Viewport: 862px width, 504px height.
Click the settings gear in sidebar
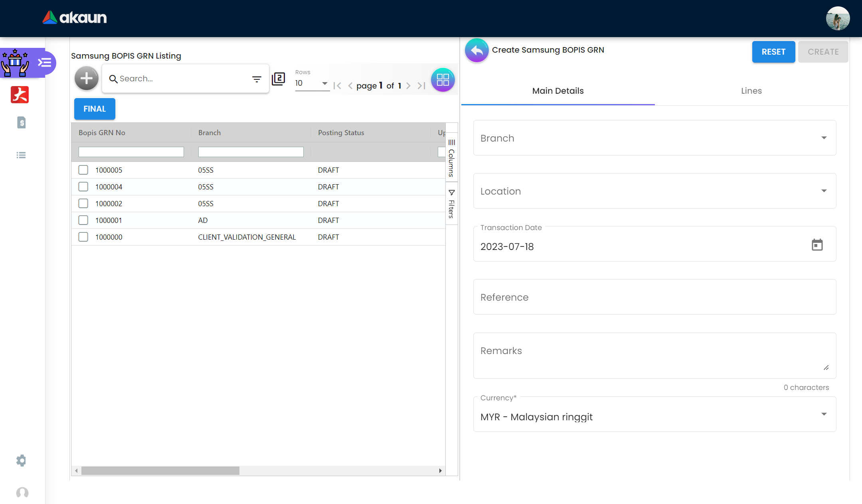(x=21, y=461)
